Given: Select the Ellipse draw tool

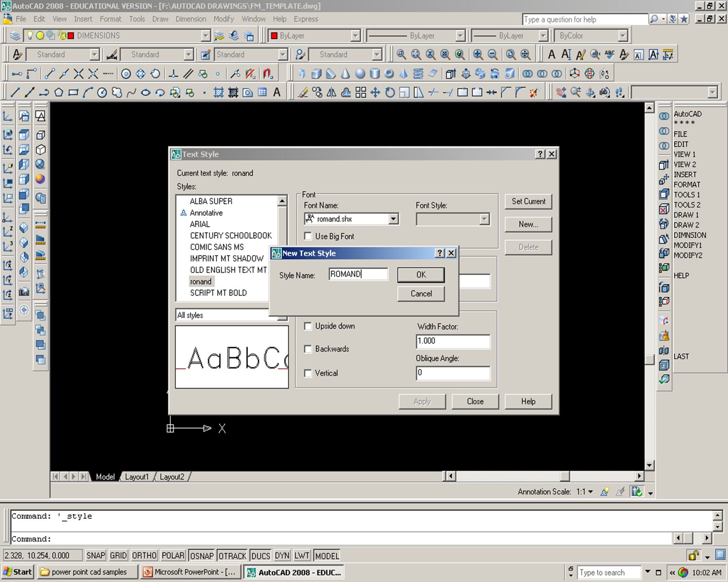Looking at the screenshot, I should point(145,93).
